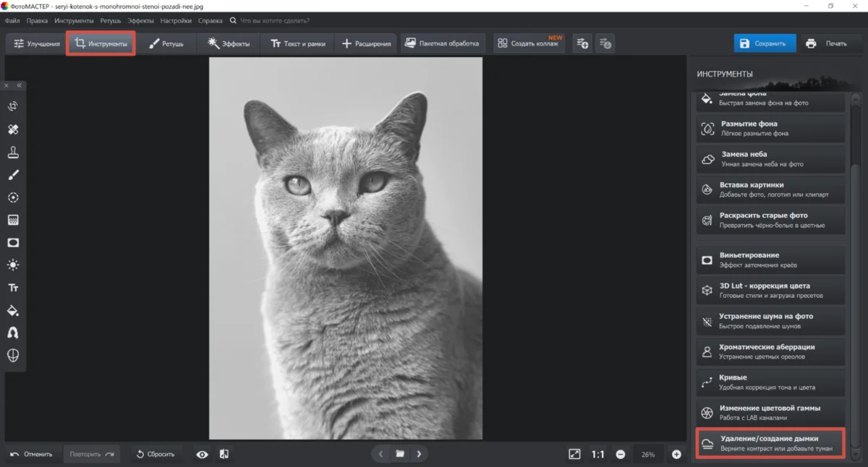Image resolution: width=868 pixels, height=467 pixels.
Task: Go to previous photo with left arrow
Action: point(381,454)
